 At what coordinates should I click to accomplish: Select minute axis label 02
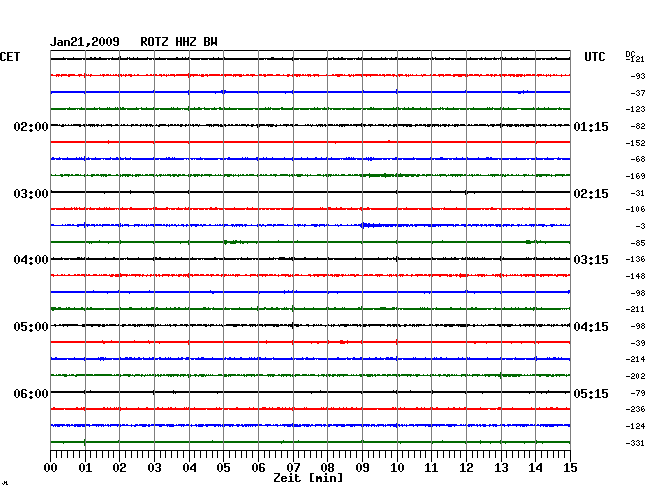click(119, 468)
